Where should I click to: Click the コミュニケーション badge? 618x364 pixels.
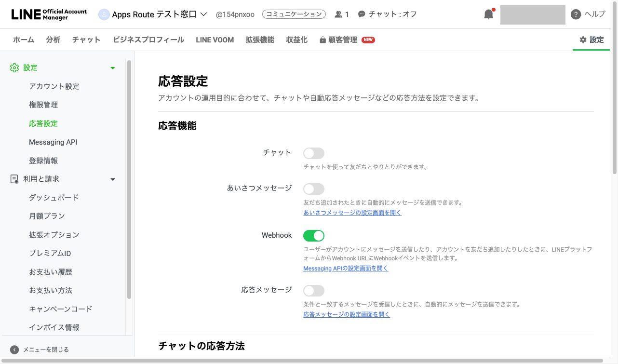tap(294, 14)
